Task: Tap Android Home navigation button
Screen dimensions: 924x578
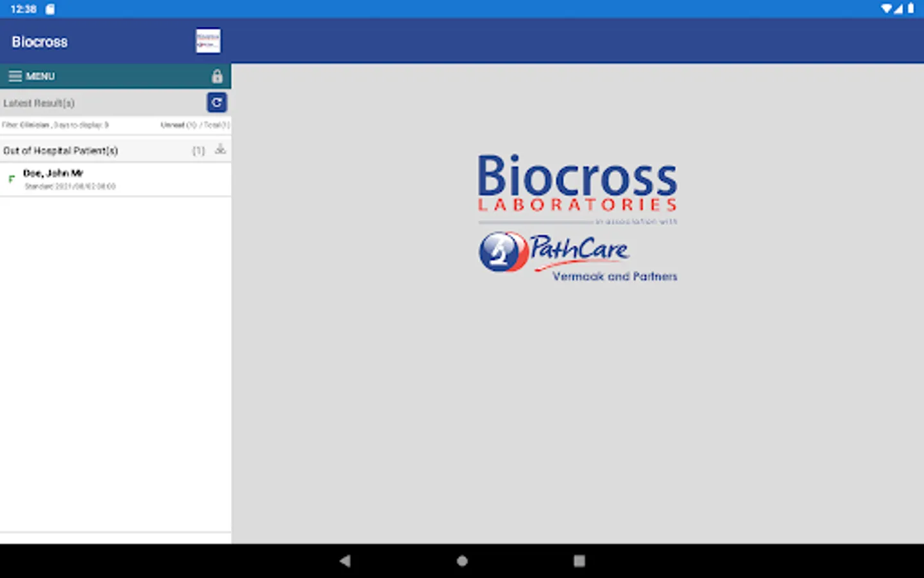Action: pyautogui.click(x=462, y=561)
